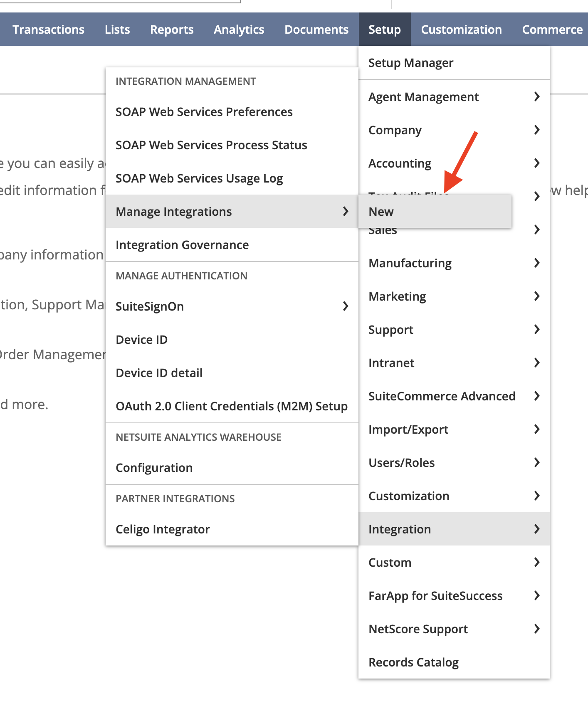Select Users/Roles in the Setup menu
Image resolution: width=588 pixels, height=701 pixels.
[454, 463]
